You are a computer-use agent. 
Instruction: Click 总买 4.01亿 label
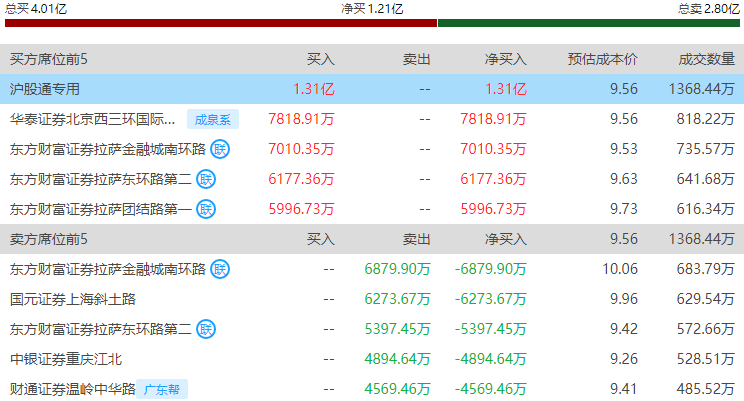[36, 8]
